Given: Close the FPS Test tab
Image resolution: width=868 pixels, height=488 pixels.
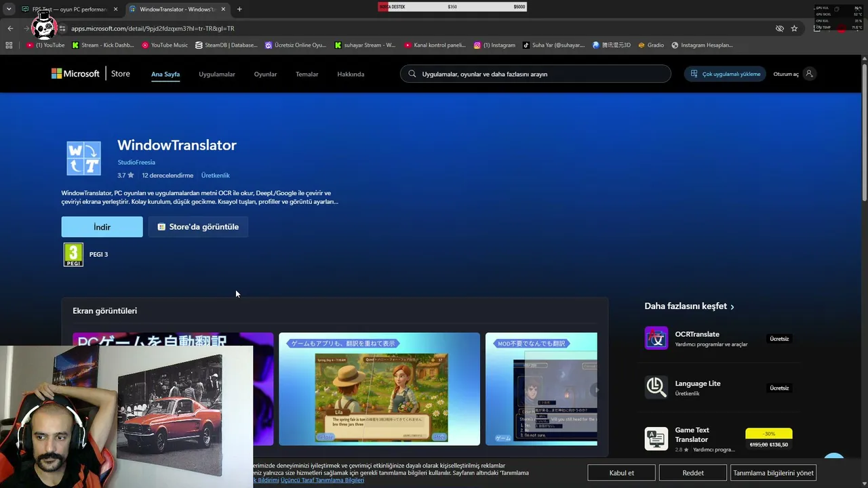Looking at the screenshot, I should pyautogui.click(x=115, y=9).
